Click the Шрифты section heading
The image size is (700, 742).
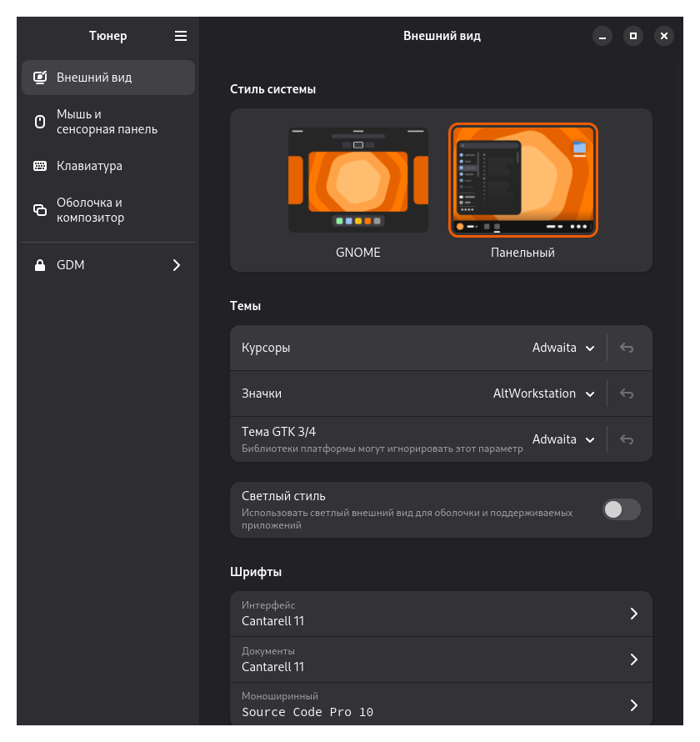(x=256, y=572)
